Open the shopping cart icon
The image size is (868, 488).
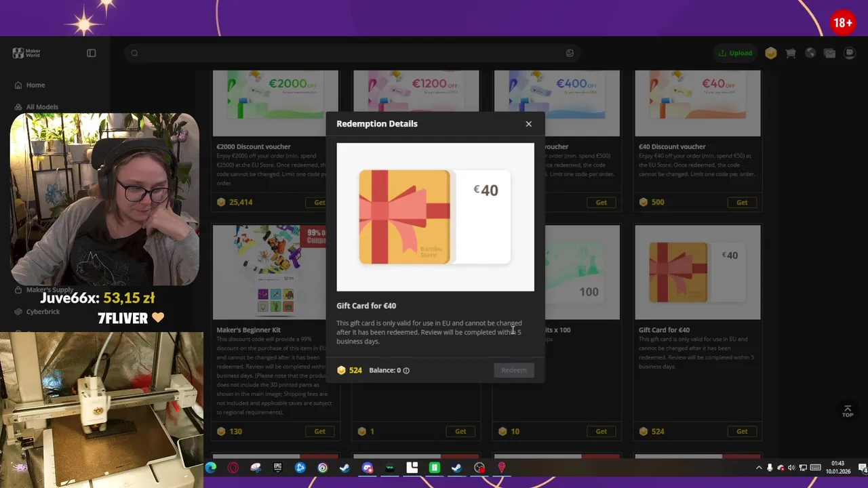791,53
